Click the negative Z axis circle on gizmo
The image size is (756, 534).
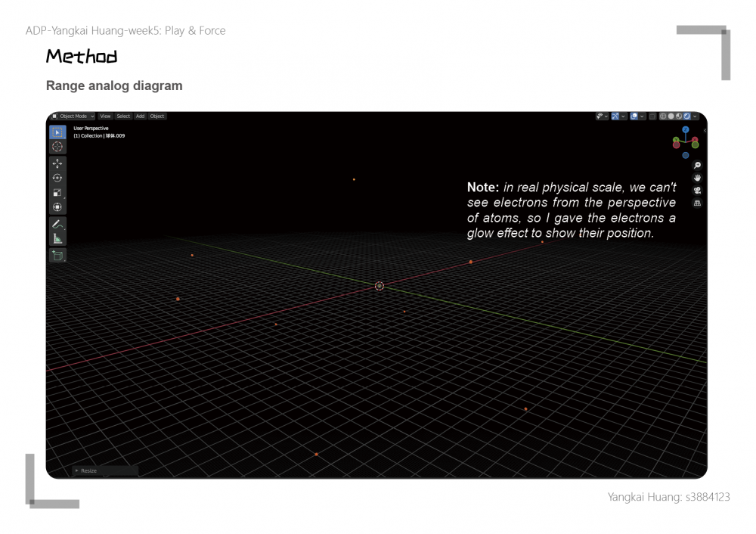686,155
